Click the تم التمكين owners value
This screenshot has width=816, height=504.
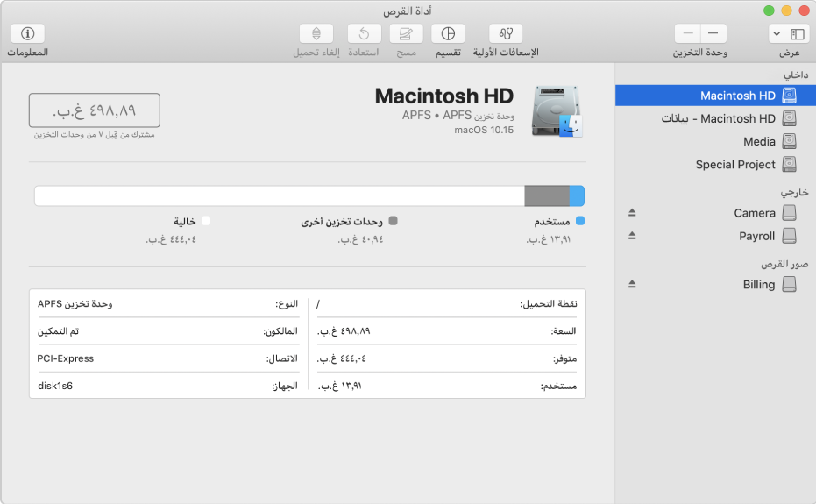coord(58,331)
